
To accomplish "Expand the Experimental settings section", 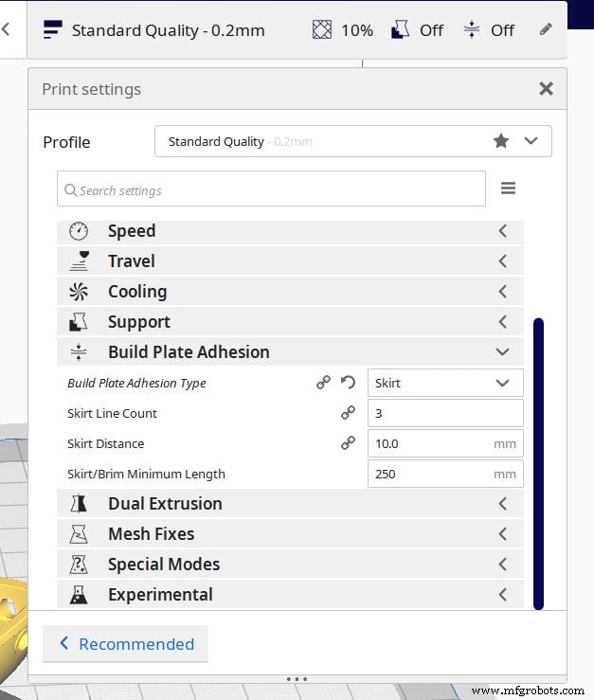I will tap(290, 595).
